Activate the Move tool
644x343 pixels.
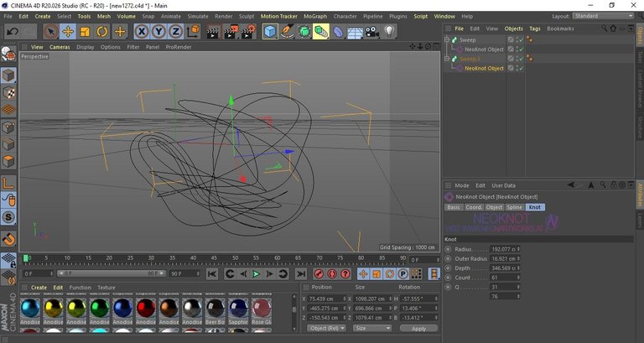[68, 32]
